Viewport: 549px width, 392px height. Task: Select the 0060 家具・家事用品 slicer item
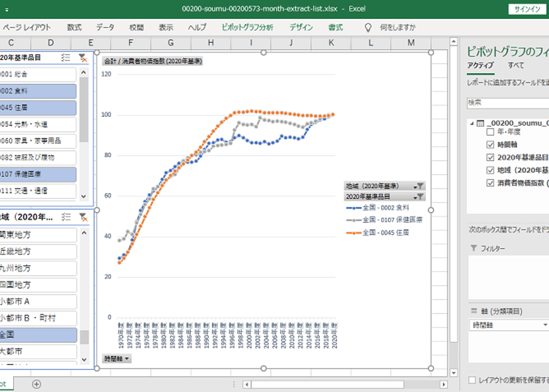coord(38,141)
